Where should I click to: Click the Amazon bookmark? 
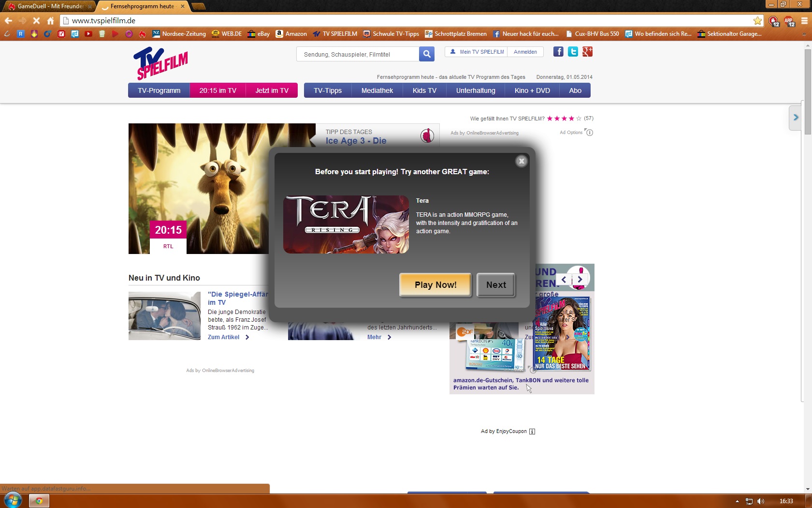pyautogui.click(x=291, y=34)
